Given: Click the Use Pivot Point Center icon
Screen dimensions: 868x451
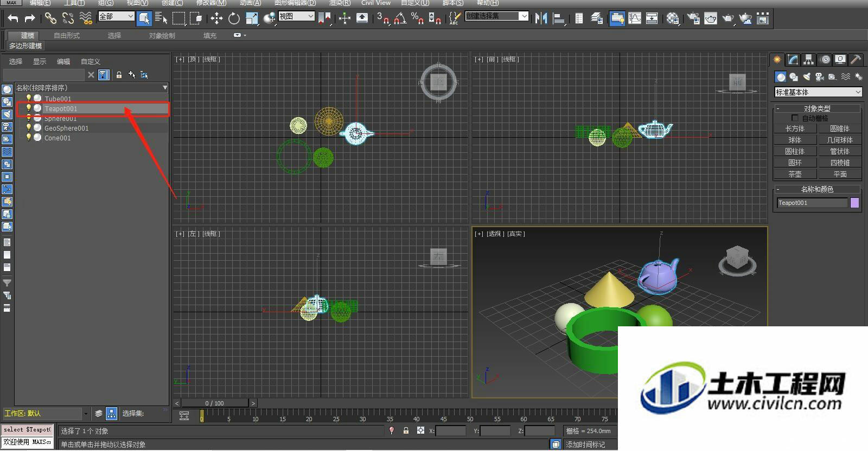Looking at the screenshot, I should pos(325,18).
